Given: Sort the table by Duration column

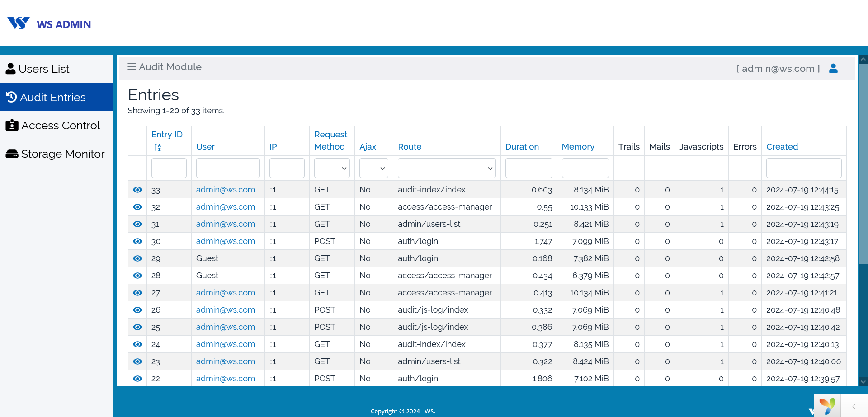Looking at the screenshot, I should coord(522,146).
